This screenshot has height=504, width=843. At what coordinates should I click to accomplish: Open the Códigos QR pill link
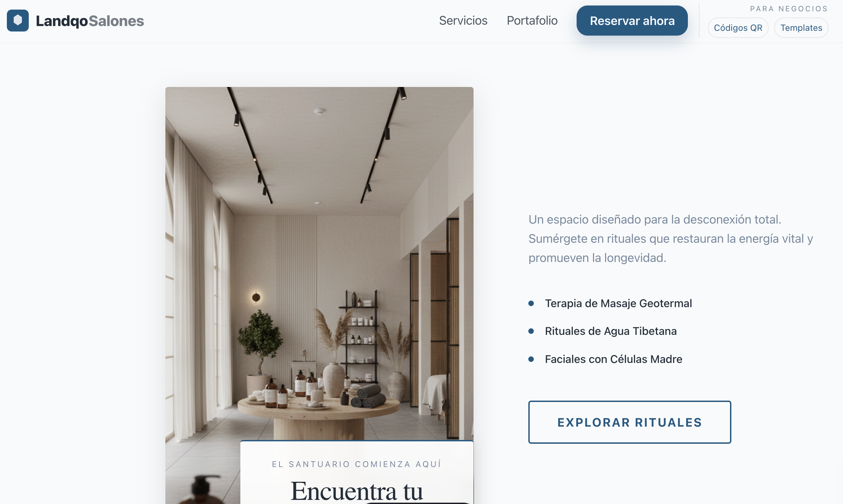pos(738,28)
